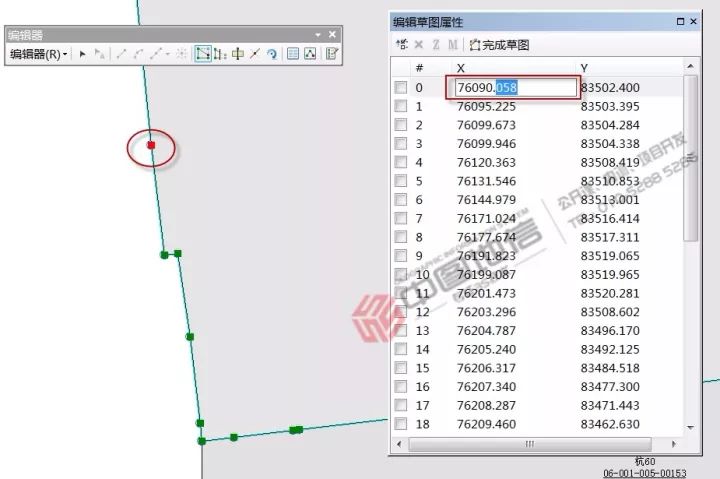The height and width of the screenshot is (479, 720).
Task: Check the box for vertex 8
Action: pos(401,237)
